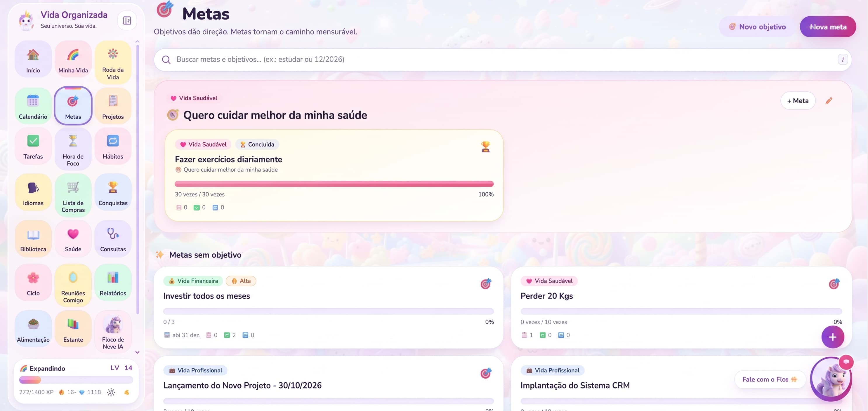Image resolution: width=868 pixels, height=411 pixels.
Task: Collapse the sidebar panel toggle
Action: [x=127, y=20]
